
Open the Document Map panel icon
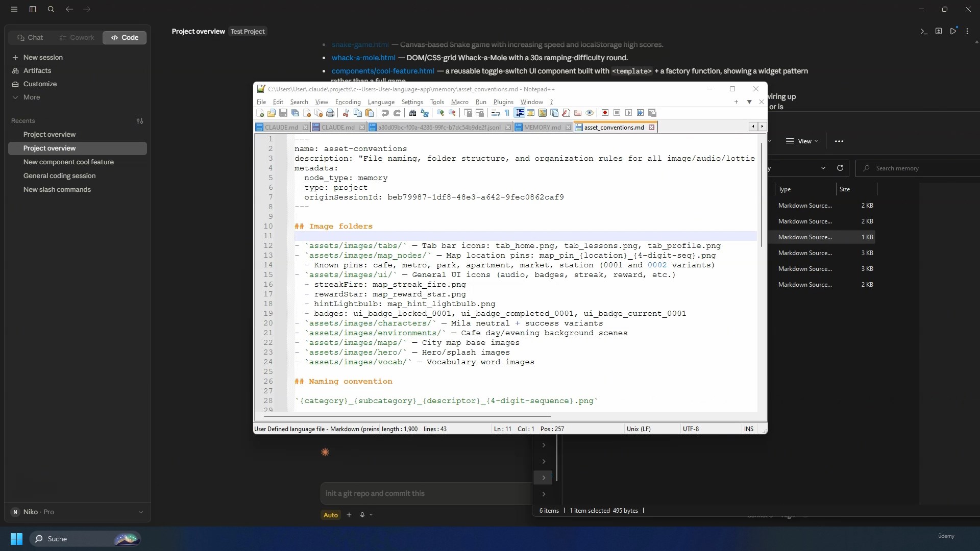point(542,113)
